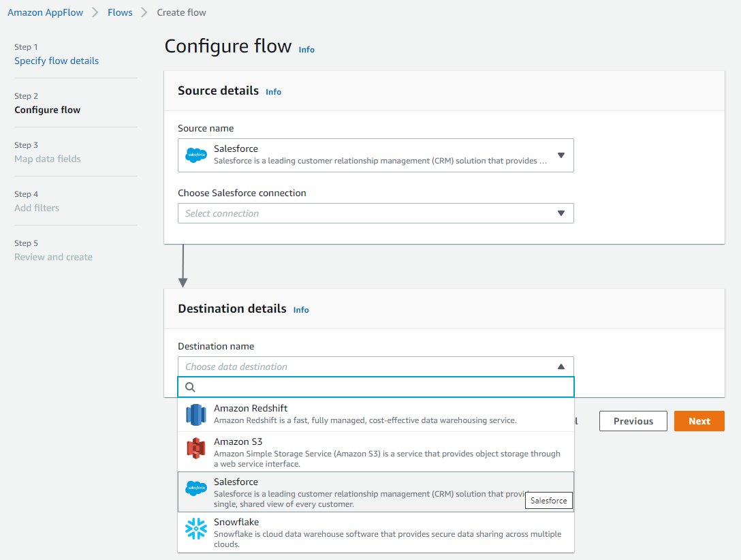Click Info link beside Source details
This screenshot has height=560, width=741.
pos(273,92)
